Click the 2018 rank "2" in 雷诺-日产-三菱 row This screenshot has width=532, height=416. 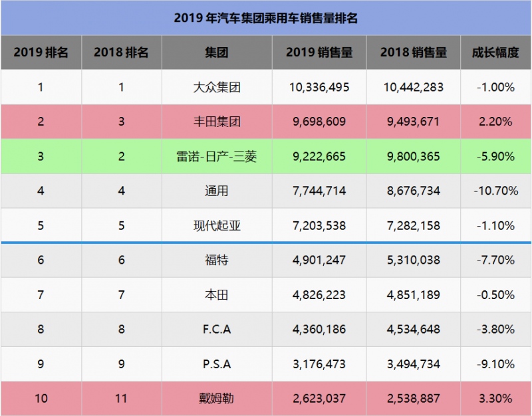pos(122,157)
